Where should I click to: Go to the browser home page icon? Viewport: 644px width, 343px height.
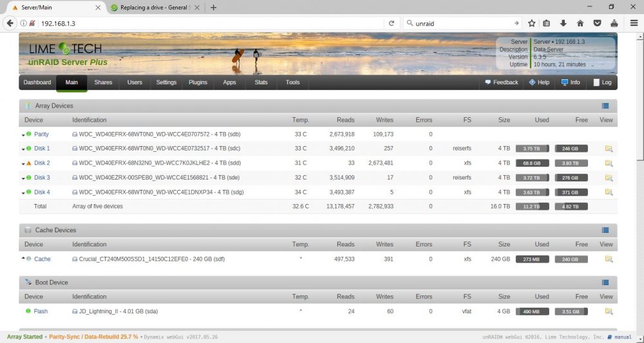[580, 23]
